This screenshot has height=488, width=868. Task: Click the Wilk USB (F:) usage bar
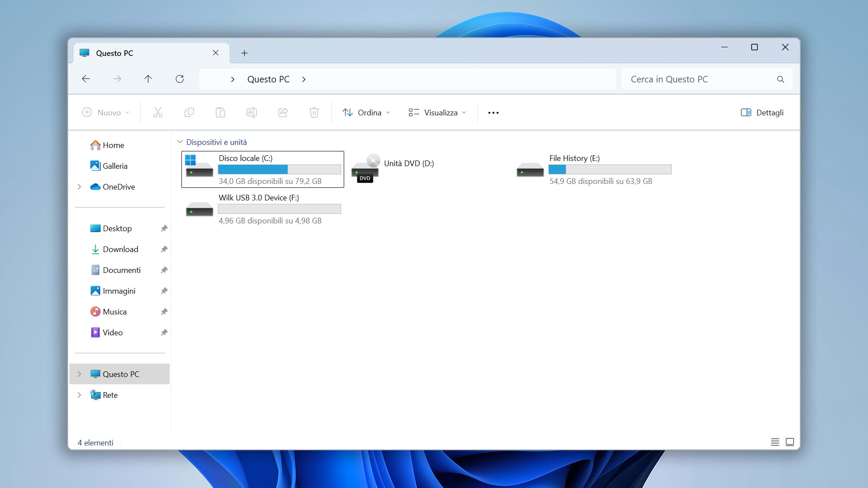(279, 209)
